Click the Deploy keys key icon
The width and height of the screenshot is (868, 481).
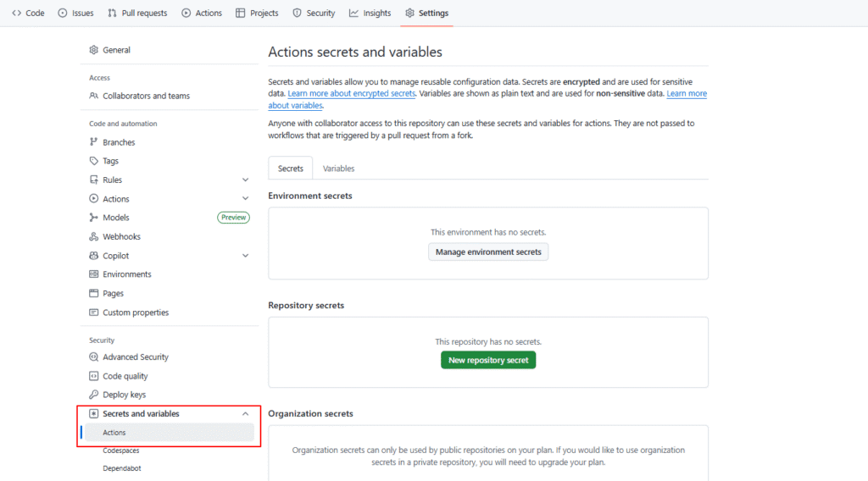point(94,395)
